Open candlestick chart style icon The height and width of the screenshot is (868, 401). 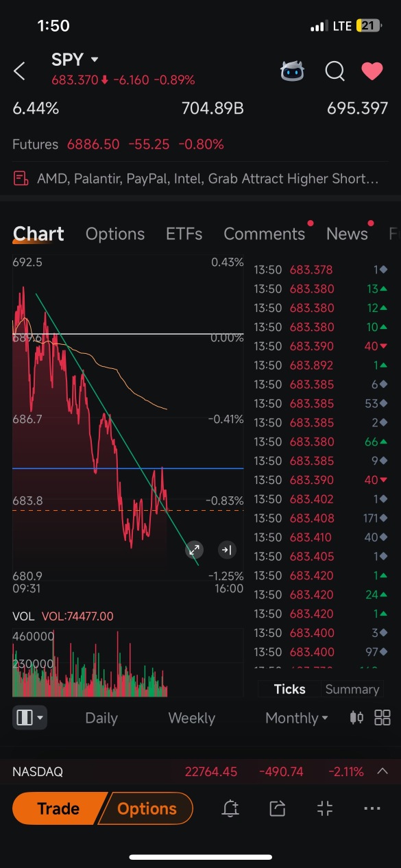click(356, 718)
